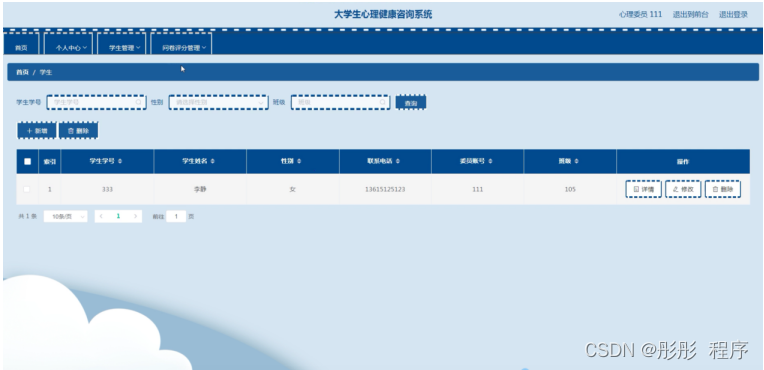Sort the table by 性别 column

pyautogui.click(x=299, y=161)
